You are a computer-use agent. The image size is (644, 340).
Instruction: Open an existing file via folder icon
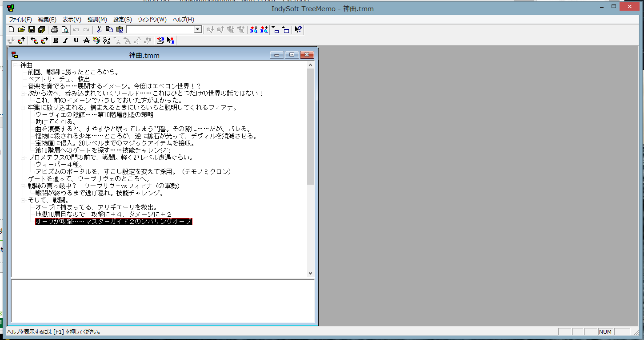[21, 30]
